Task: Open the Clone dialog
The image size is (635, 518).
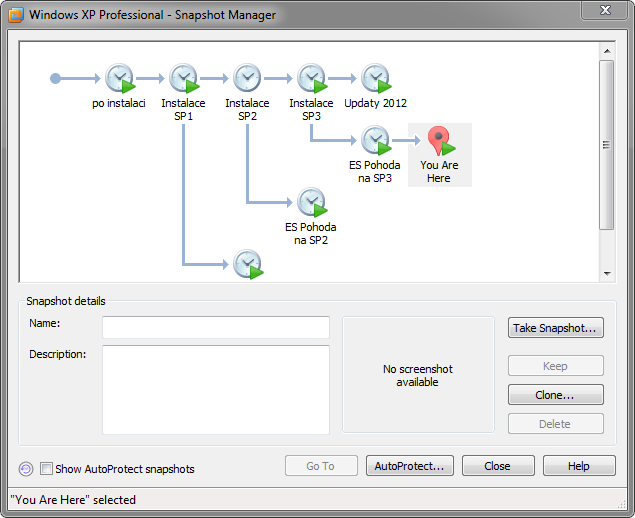Action: tap(555, 395)
